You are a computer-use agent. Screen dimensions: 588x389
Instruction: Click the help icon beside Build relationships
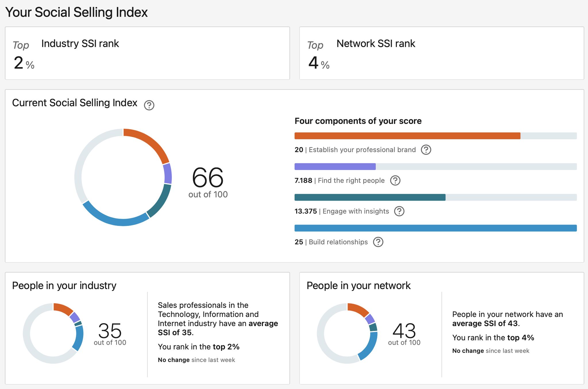[x=379, y=242]
